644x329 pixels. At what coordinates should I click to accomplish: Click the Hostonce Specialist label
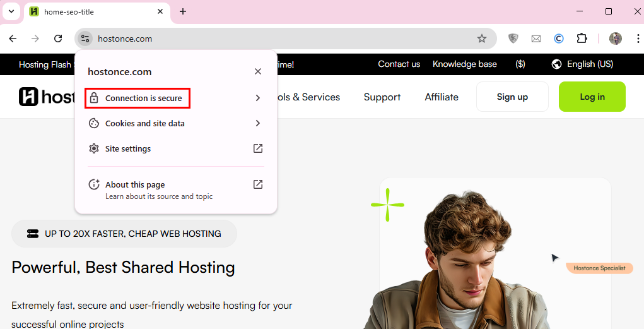coord(599,268)
